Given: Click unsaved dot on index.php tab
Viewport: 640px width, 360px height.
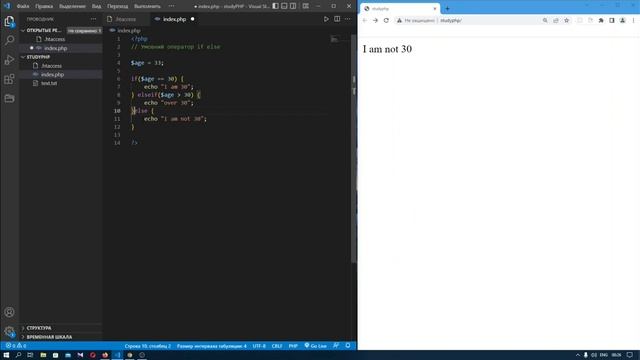Looking at the screenshot, I should click(193, 19).
